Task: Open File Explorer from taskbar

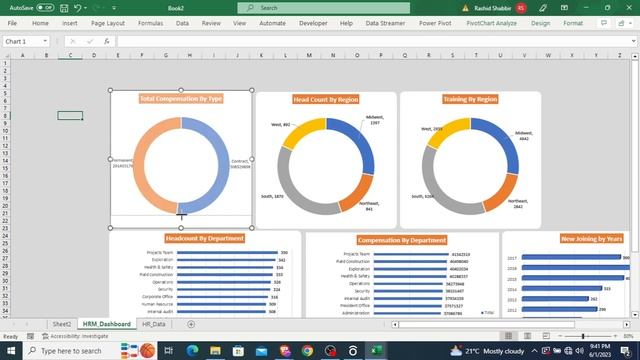Action: [x=215, y=351]
